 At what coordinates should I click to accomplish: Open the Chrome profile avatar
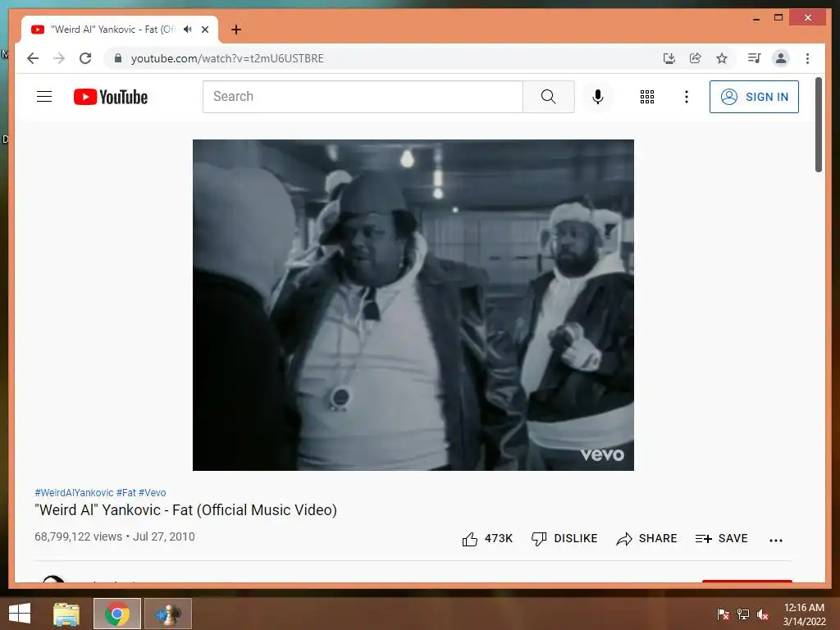pos(781,58)
